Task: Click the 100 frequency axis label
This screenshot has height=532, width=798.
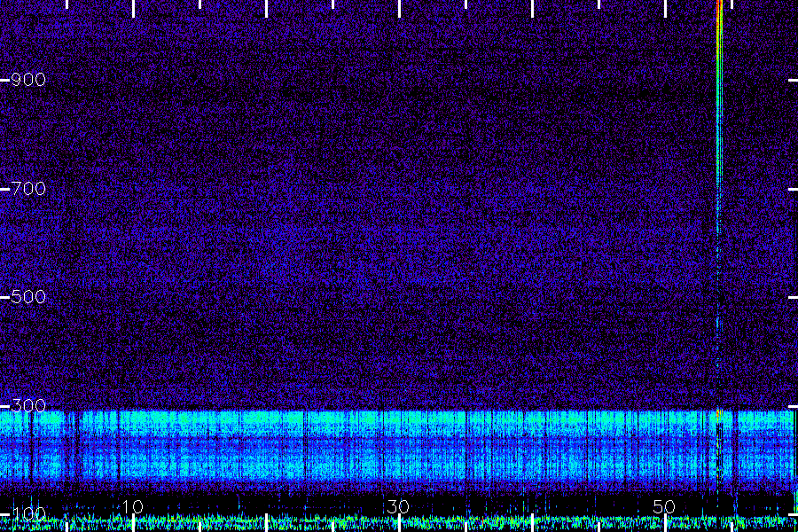Action: pos(28,513)
